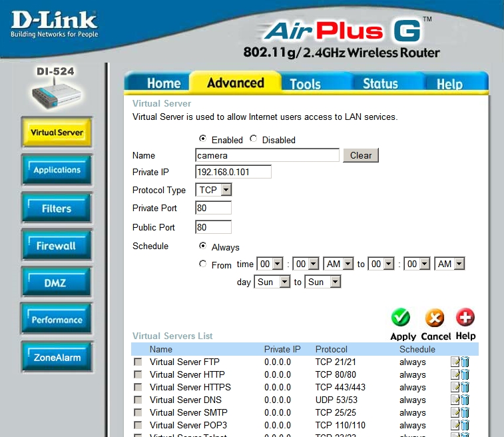Edit the Virtual Server DNS entry
The image size is (504, 437).
click(x=455, y=400)
